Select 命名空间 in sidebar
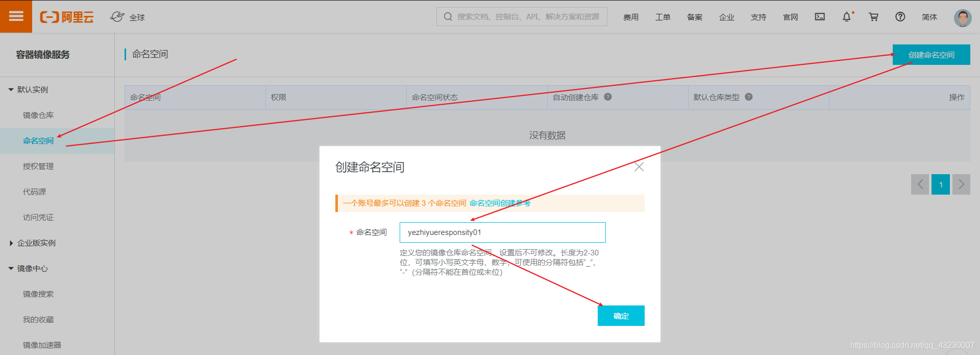The height and width of the screenshot is (355, 980). coord(38,140)
